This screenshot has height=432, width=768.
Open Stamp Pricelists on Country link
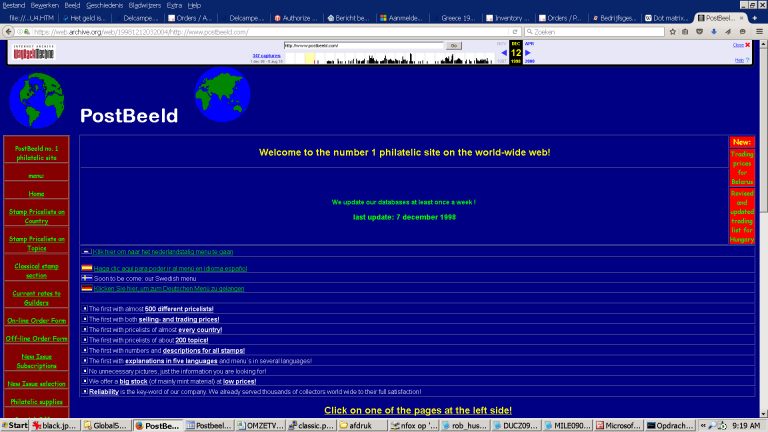pyautogui.click(x=37, y=216)
